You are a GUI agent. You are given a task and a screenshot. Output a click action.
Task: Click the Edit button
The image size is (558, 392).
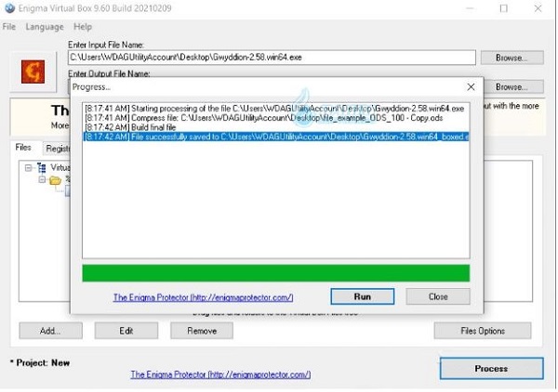coord(126,331)
